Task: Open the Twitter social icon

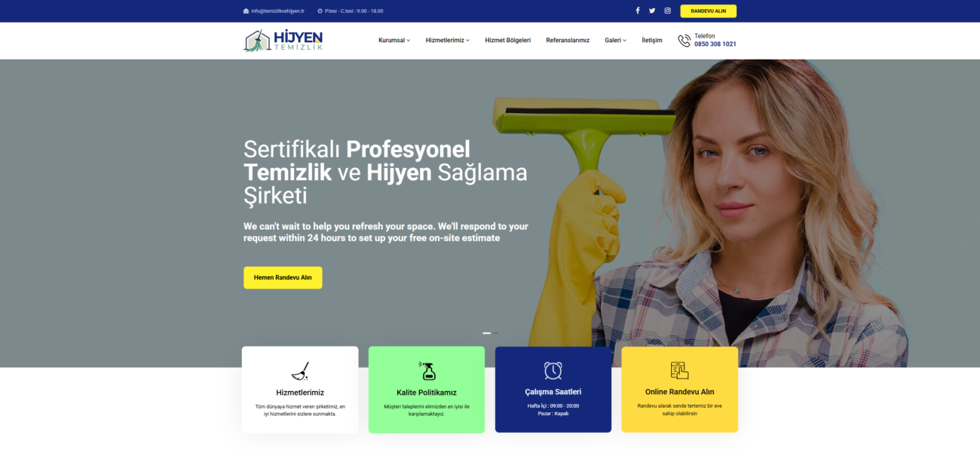Action: [x=652, y=11]
